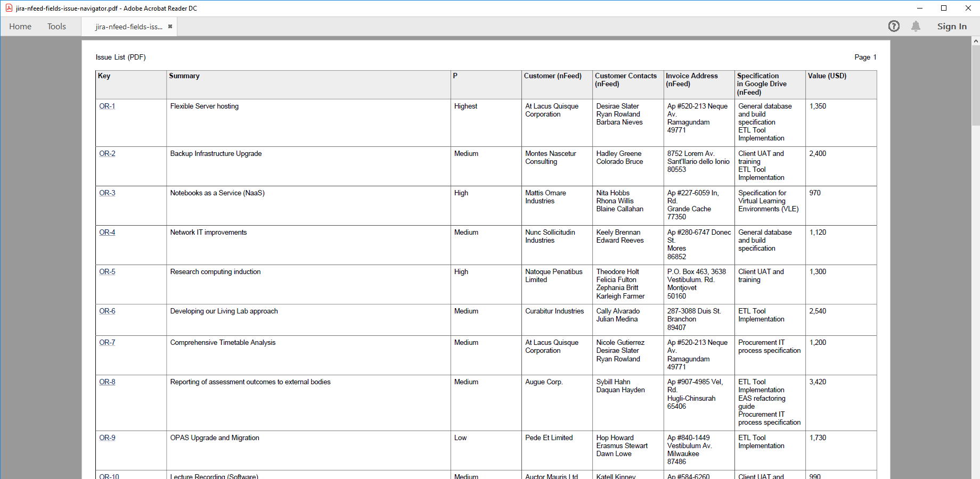This screenshot has height=479, width=980.
Task: Minimize the Acrobat Reader window
Action: (x=919, y=8)
